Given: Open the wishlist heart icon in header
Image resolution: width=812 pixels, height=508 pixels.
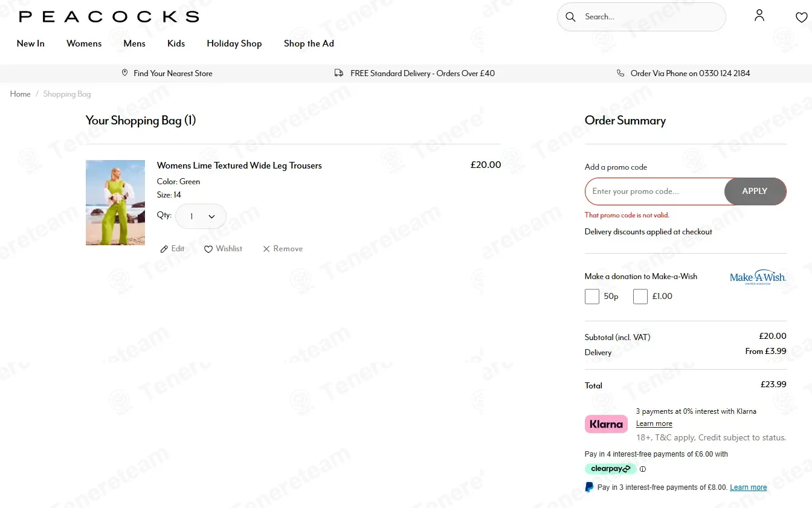Looking at the screenshot, I should pyautogui.click(x=802, y=18).
